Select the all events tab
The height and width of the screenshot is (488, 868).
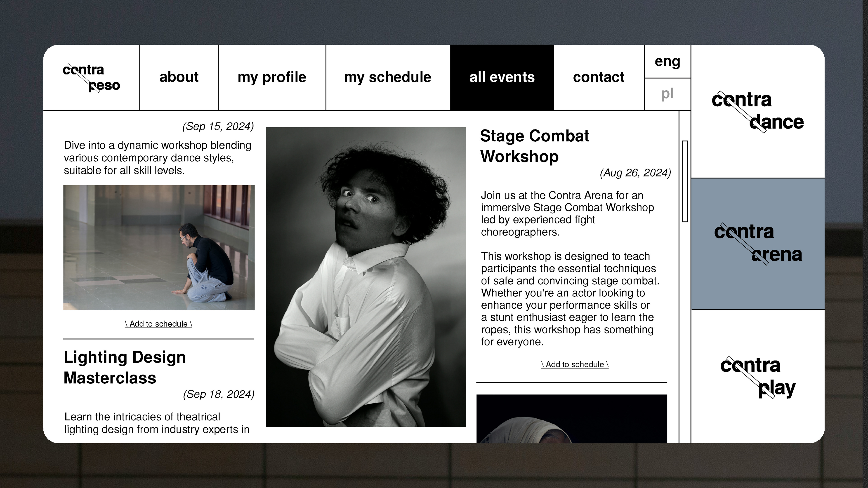pos(502,77)
